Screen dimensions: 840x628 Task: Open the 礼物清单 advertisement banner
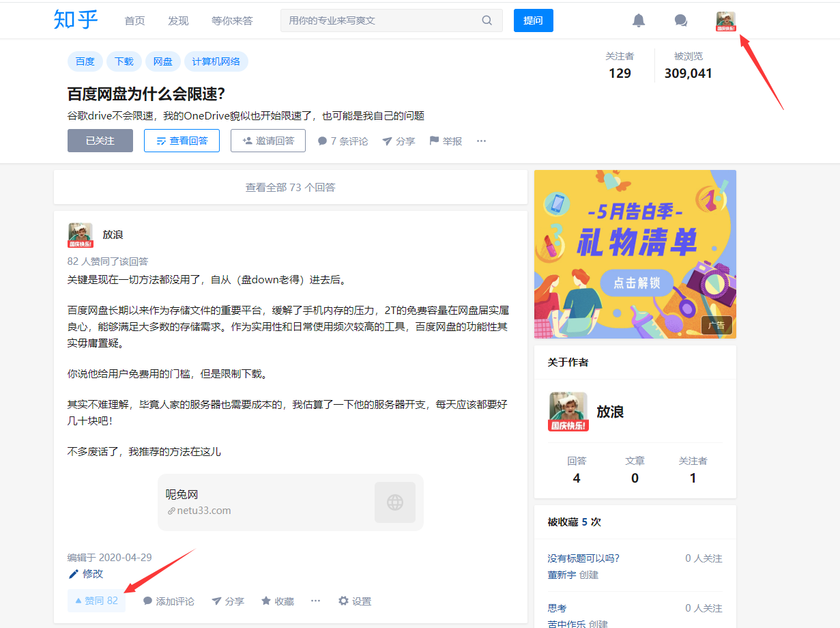point(635,254)
